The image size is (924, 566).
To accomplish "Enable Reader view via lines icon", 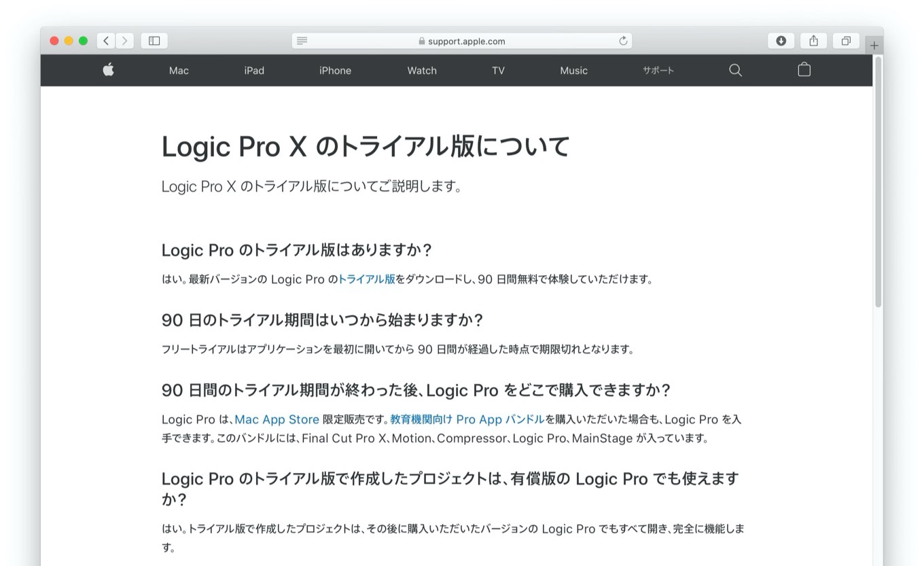I will (x=302, y=40).
